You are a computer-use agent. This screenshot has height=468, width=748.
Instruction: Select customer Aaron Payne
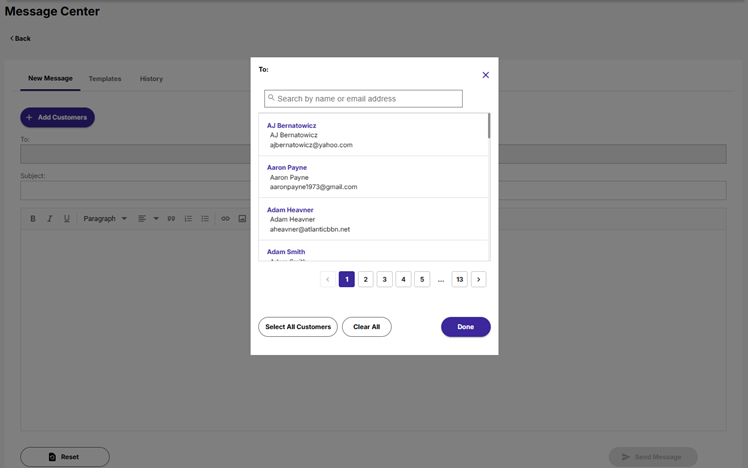(373, 177)
